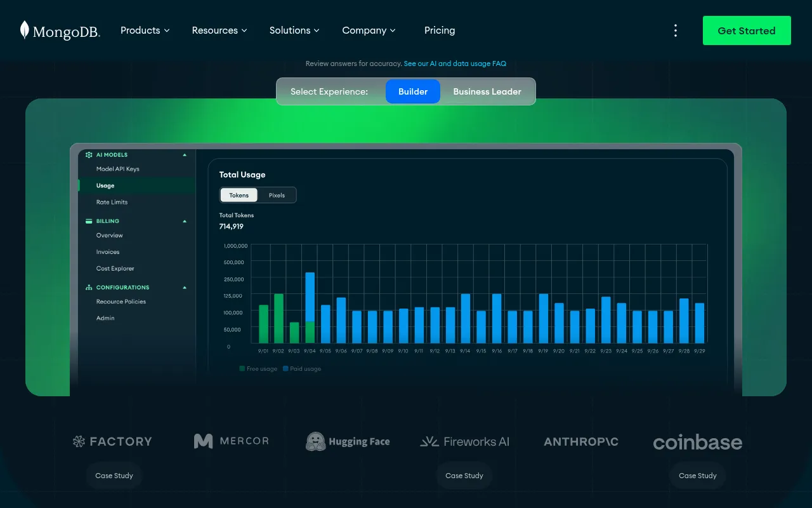Image resolution: width=812 pixels, height=508 pixels.
Task: Open Cost Explorer in sidebar
Action: [115, 268]
